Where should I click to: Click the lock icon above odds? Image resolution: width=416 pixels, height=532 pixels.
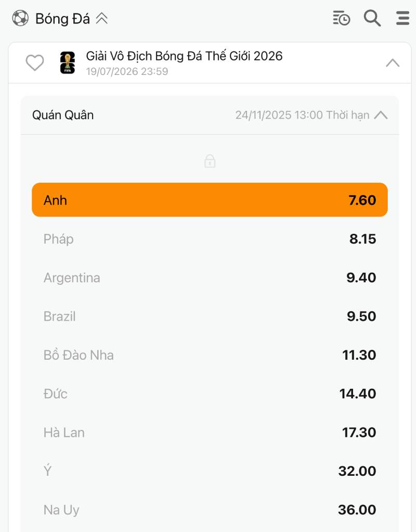(x=210, y=161)
